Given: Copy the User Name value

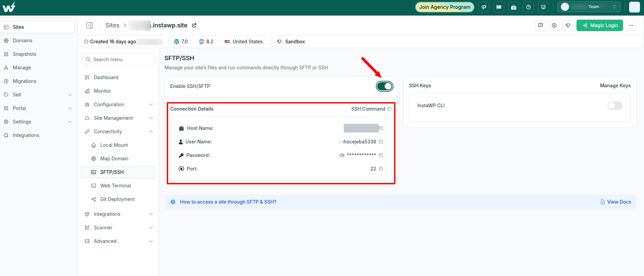Looking at the screenshot, I should point(381,142).
